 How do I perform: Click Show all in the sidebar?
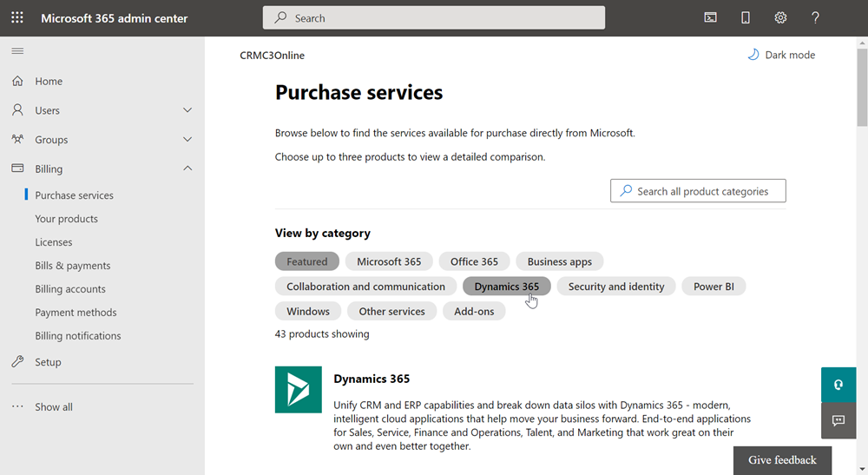[x=54, y=407]
